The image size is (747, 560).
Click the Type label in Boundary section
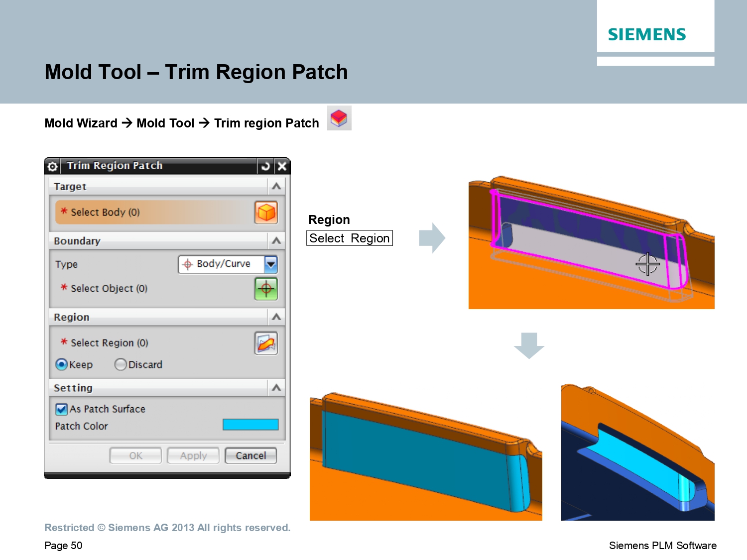click(x=66, y=265)
